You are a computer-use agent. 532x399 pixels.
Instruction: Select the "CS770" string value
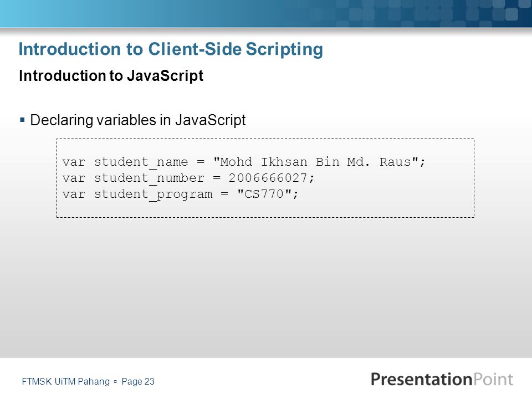(264, 194)
